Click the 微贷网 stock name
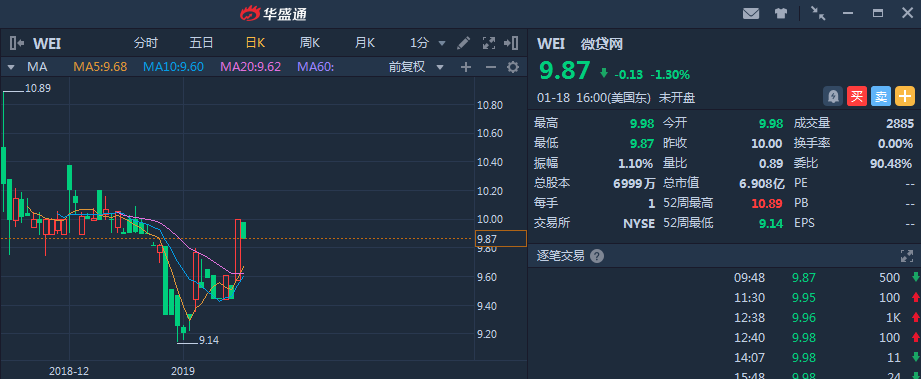Image resolution: width=921 pixels, height=379 pixels. (602, 43)
